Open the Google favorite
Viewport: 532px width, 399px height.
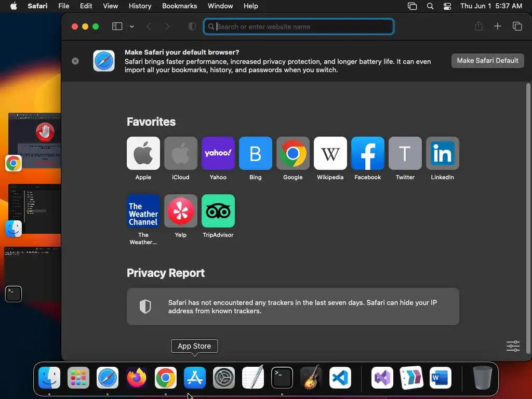pos(293,153)
